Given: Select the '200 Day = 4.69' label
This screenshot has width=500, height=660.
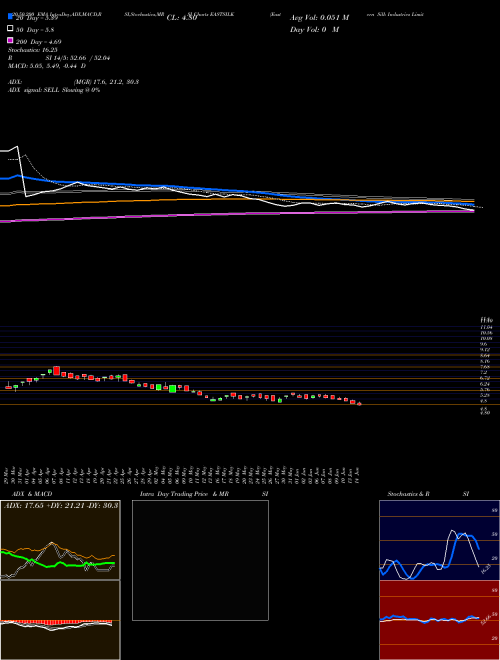Looking at the screenshot, I should [x=39, y=42].
